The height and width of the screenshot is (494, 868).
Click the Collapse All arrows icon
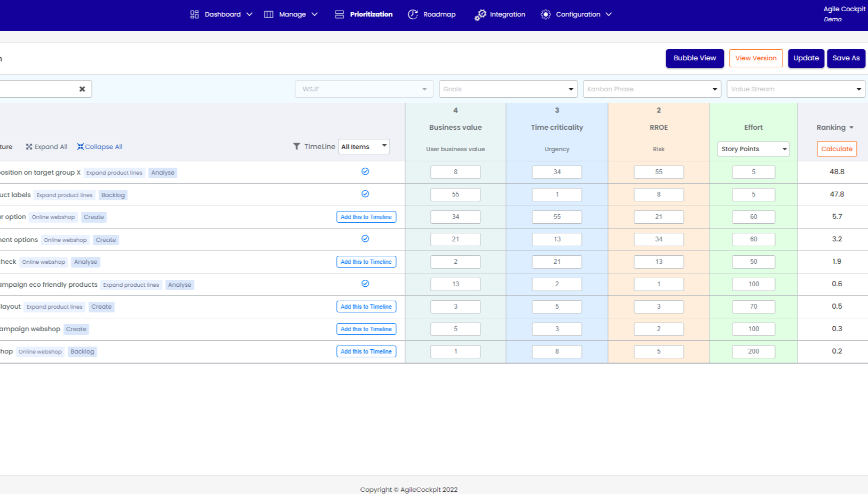coord(80,147)
